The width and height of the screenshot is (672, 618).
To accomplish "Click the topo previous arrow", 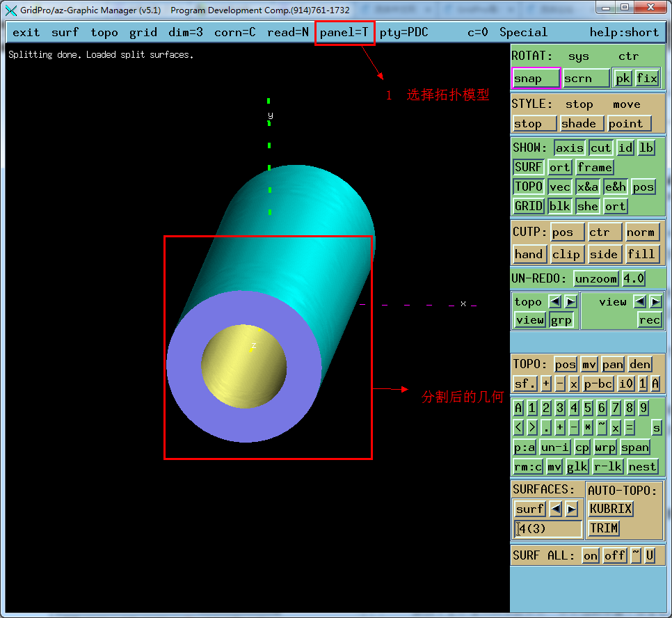I will tap(555, 301).
